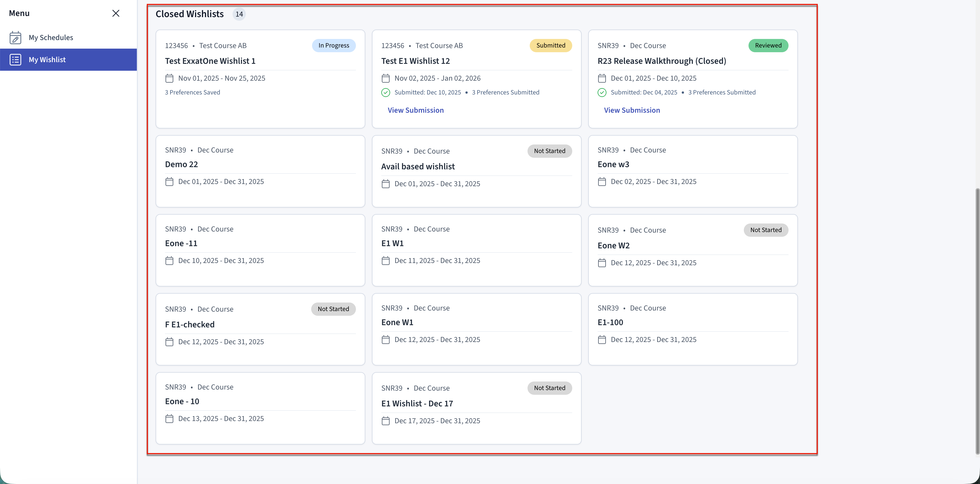Open View Submission for Test E1 Wishlist 12
Viewport: 980px width, 484px height.
pos(416,111)
